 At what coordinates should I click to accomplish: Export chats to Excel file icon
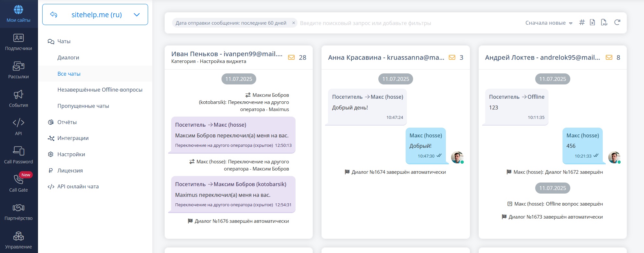pyautogui.click(x=592, y=22)
